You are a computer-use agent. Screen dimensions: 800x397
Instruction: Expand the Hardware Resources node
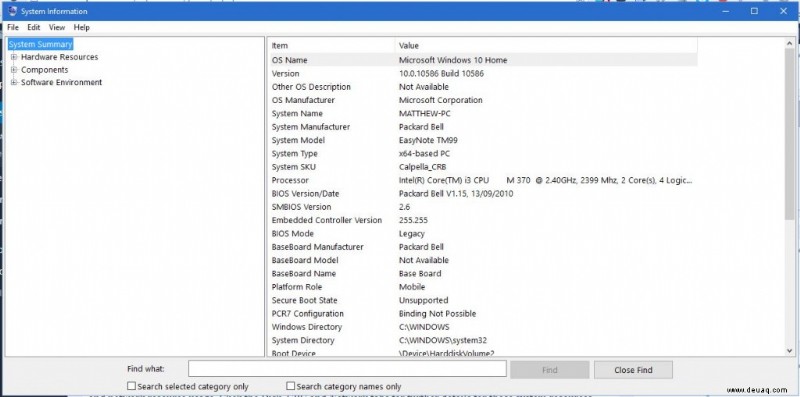click(x=14, y=57)
